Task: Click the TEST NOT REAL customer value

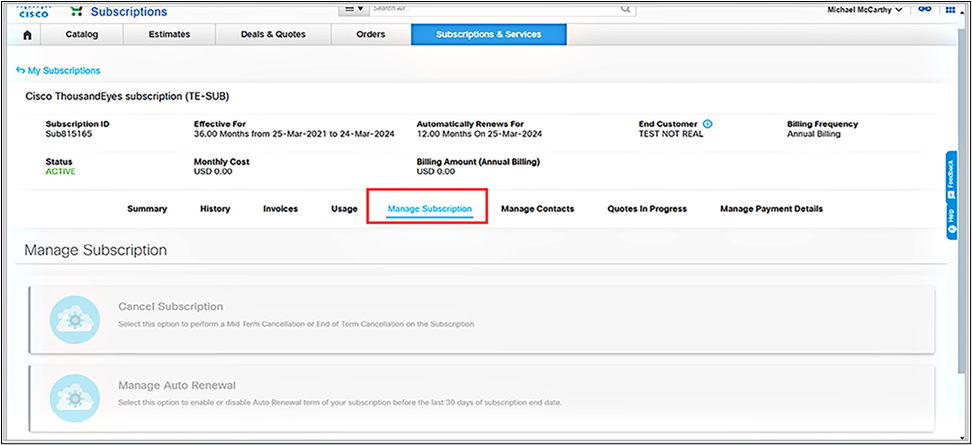Action: (x=671, y=133)
